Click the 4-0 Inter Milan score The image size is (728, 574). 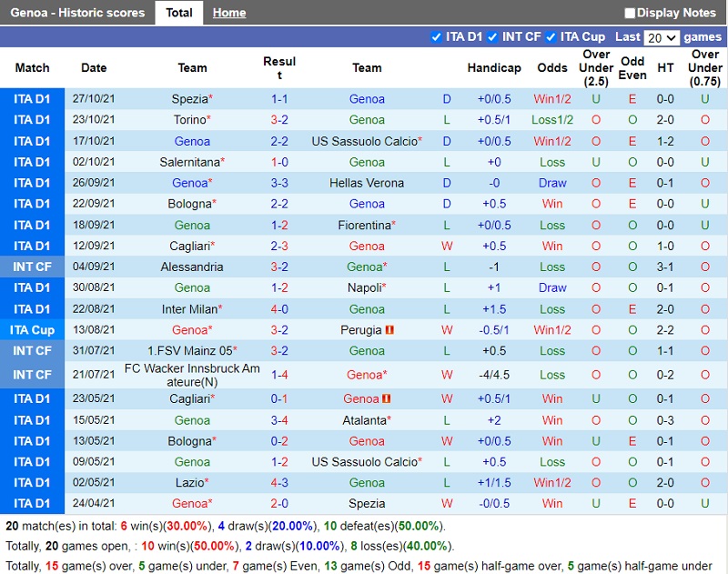279,309
